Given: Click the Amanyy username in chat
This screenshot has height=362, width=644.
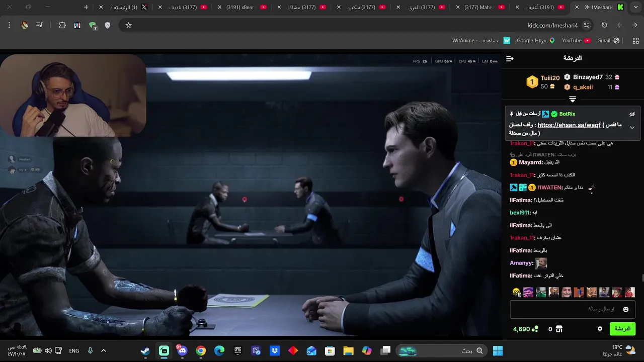Looking at the screenshot, I should coord(521,263).
